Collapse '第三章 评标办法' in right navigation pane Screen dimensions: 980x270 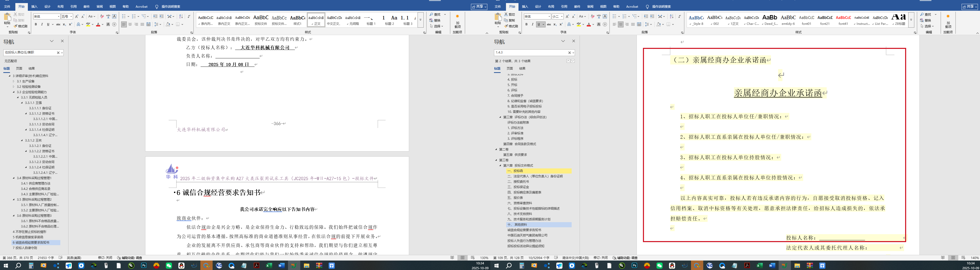click(500, 117)
